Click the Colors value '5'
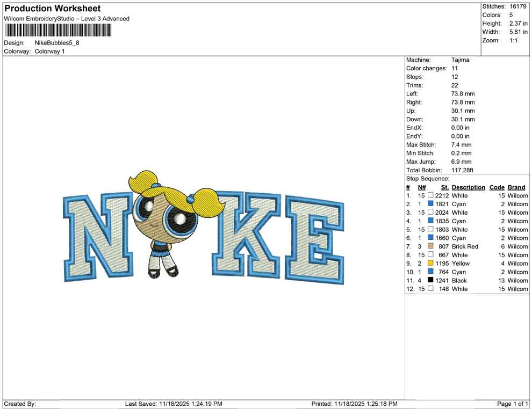The image size is (532, 409). (x=511, y=15)
